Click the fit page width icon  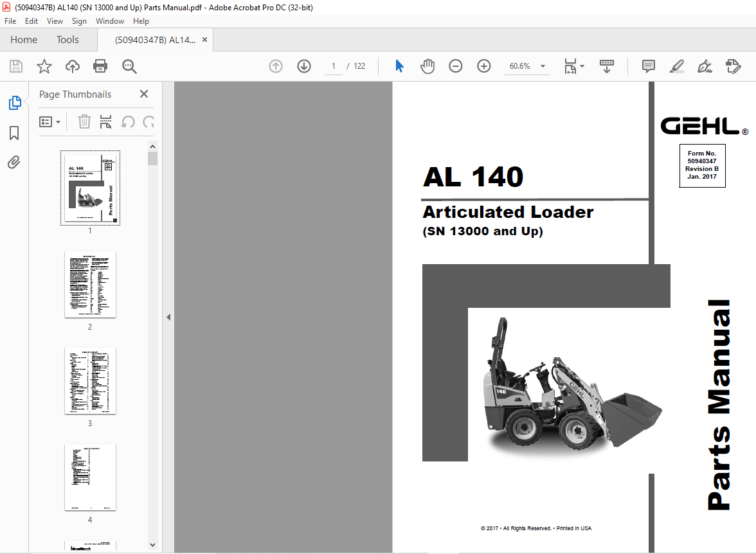(570, 66)
